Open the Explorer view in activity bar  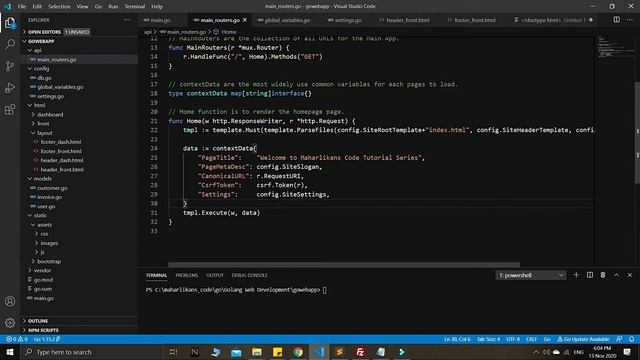point(10,22)
